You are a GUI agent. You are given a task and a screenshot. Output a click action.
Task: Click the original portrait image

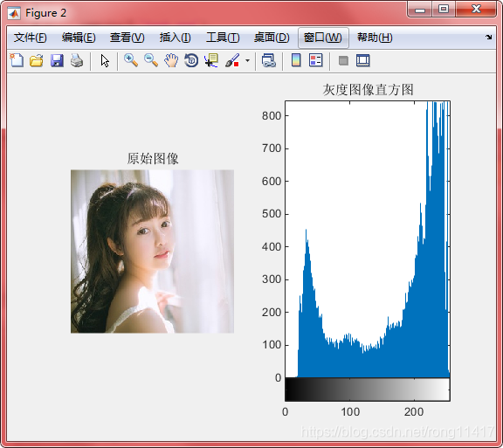pyautogui.click(x=152, y=252)
